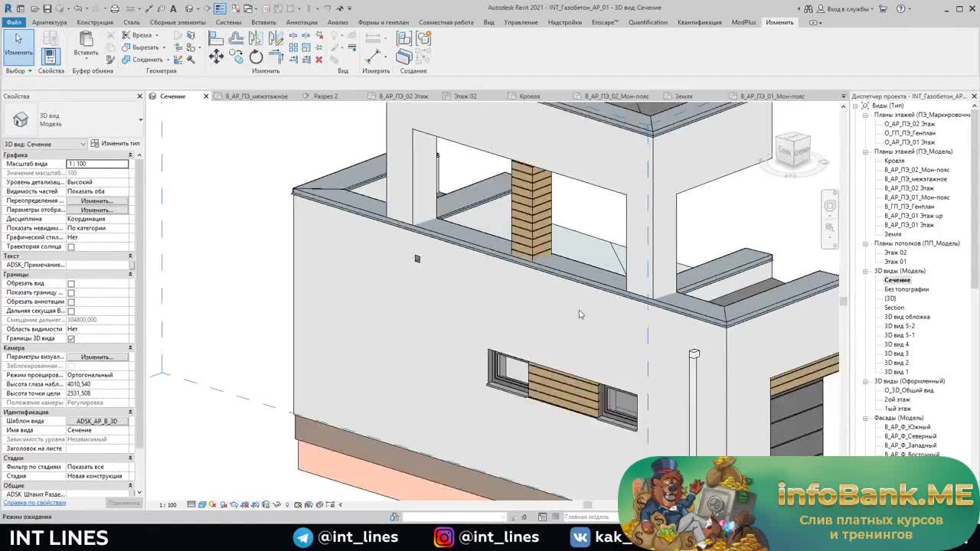Image resolution: width=980 pixels, height=551 pixels.
Task: Open the Instagram icon in the bottom banner
Action: (444, 537)
